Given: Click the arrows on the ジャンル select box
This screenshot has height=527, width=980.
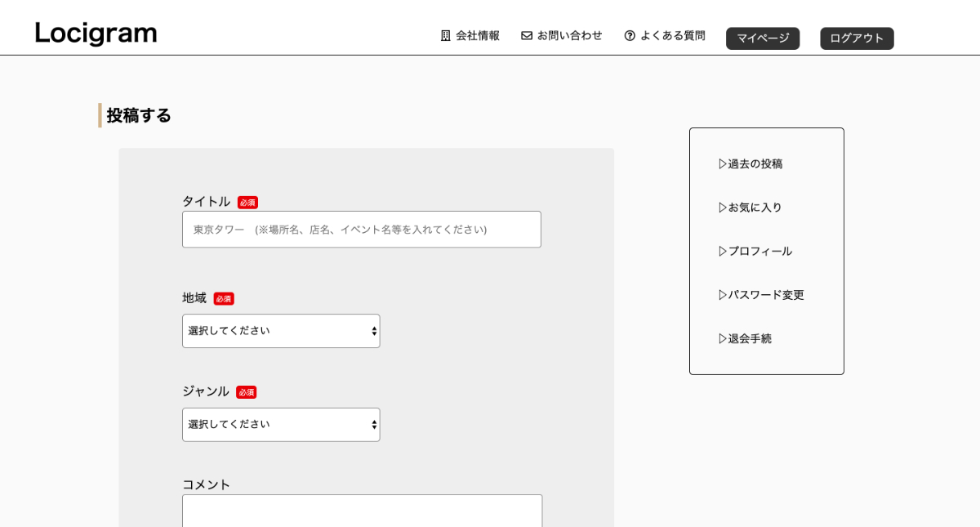Looking at the screenshot, I should click(x=374, y=425).
